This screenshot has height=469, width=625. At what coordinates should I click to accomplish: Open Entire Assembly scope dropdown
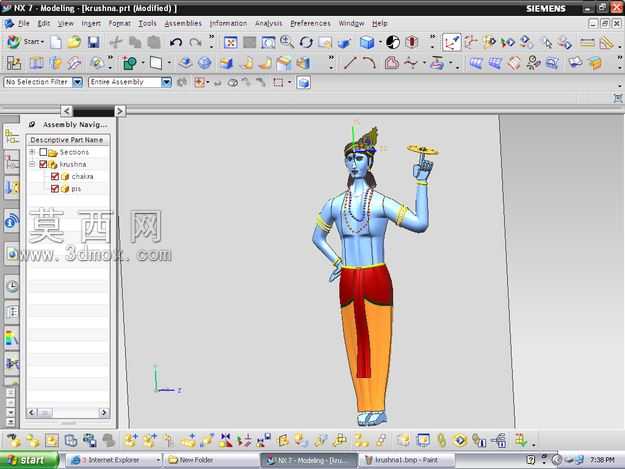coord(166,82)
